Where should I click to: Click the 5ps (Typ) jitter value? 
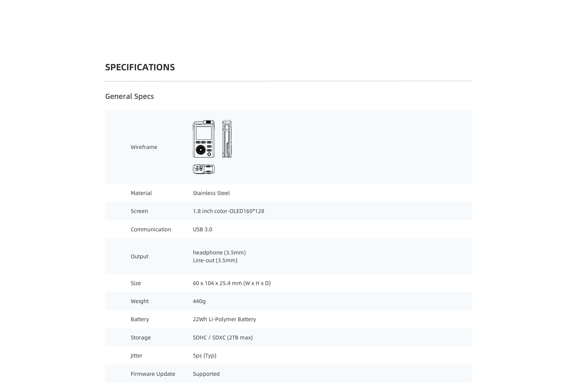pos(204,356)
